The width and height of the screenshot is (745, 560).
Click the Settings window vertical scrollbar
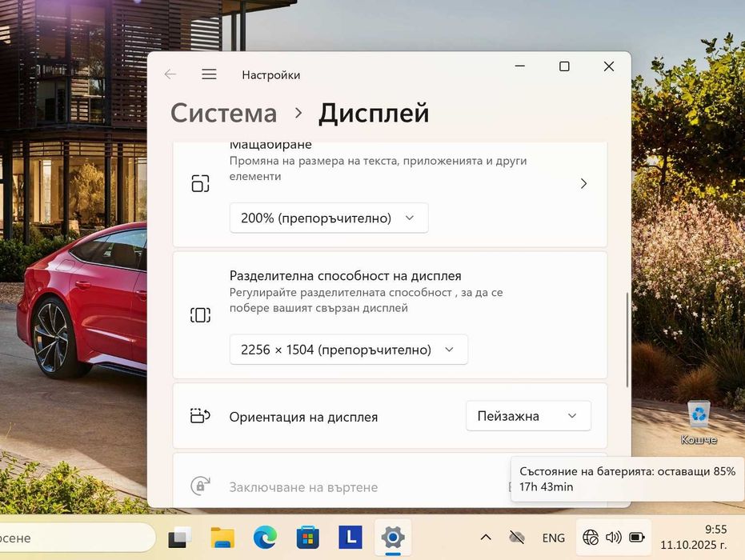[627, 340]
